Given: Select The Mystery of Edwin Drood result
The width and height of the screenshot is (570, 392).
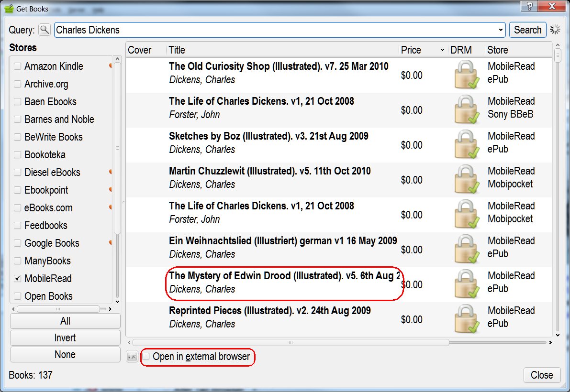Looking at the screenshot, I should [x=339, y=284].
